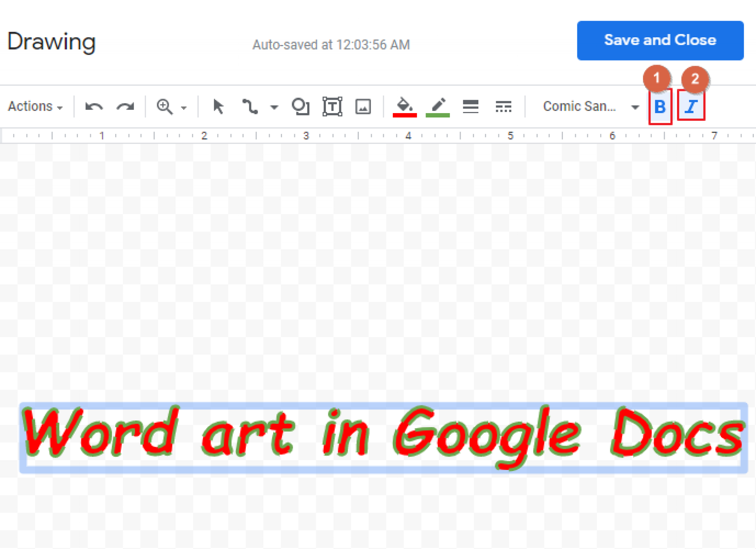The image size is (756, 549).
Task: Pick the line connector tool
Action: click(250, 107)
